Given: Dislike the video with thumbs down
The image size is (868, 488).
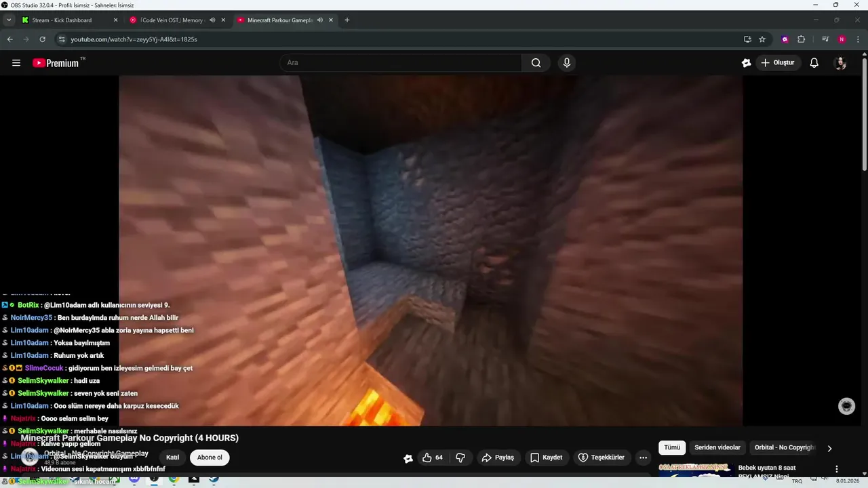Looking at the screenshot, I should pos(460,457).
